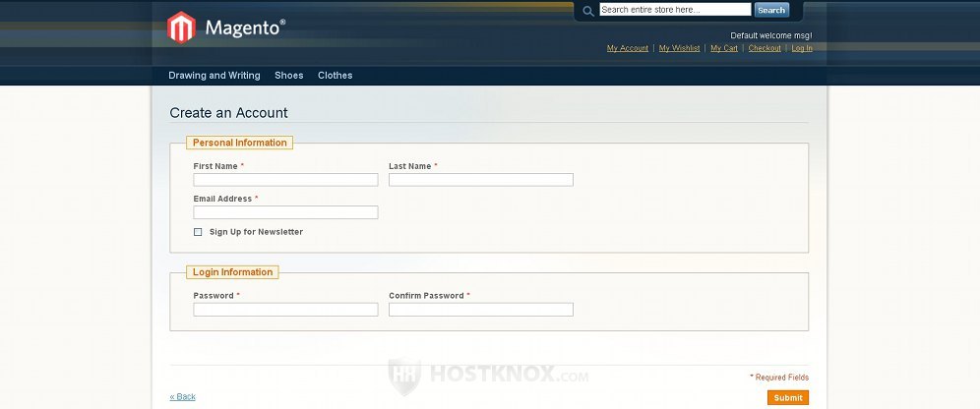Click the Magento logo
Viewport: 980px width, 409px height.
coord(226,28)
